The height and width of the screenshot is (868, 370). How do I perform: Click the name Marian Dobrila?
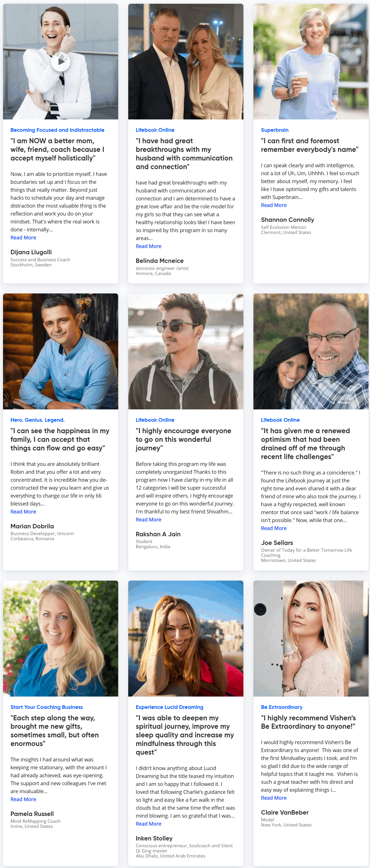(32, 526)
